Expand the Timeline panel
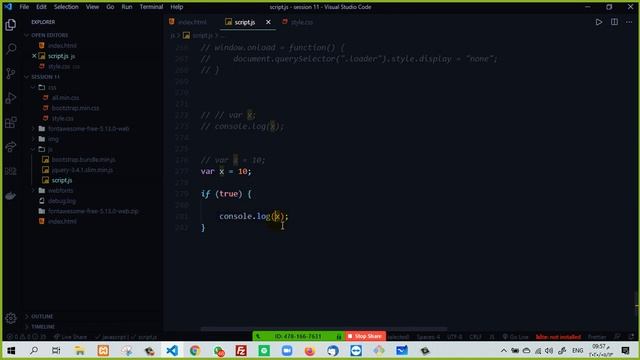 43,327
